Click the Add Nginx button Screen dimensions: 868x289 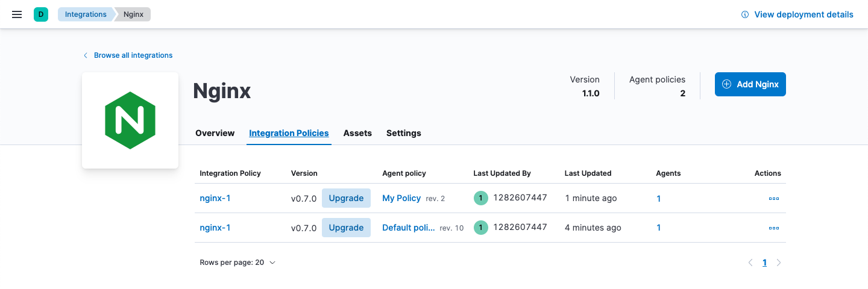tap(750, 84)
